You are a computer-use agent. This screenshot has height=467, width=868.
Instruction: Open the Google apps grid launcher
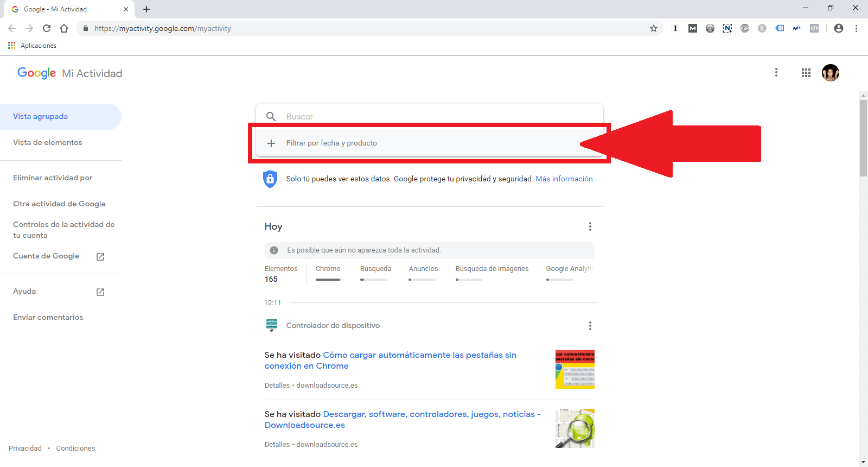click(806, 72)
